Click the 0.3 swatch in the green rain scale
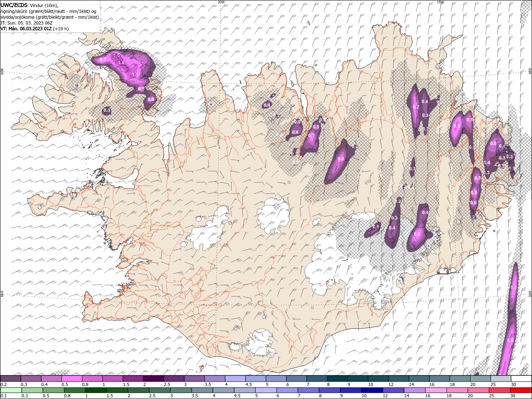 point(32,390)
